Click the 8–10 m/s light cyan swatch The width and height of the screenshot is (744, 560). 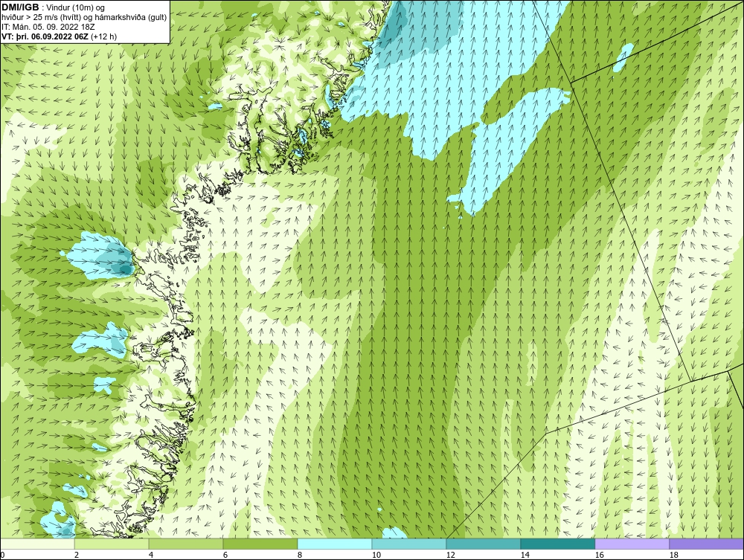335,544
